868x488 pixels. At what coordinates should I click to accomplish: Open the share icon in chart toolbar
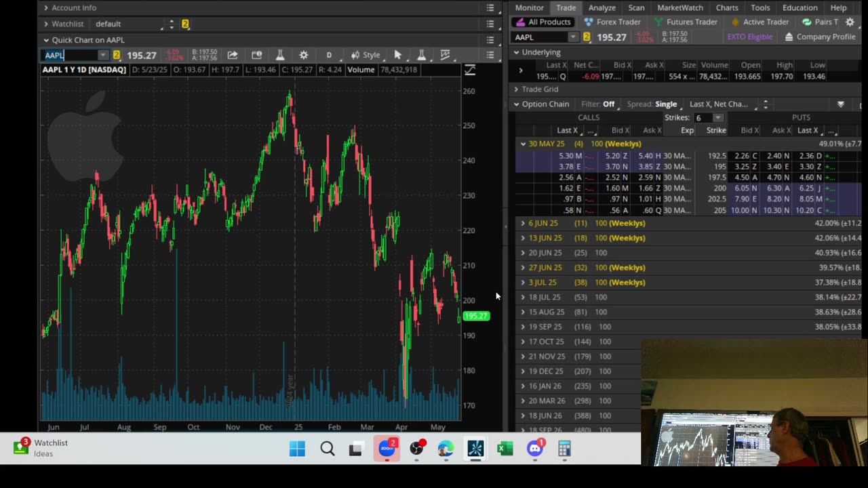[x=233, y=55]
